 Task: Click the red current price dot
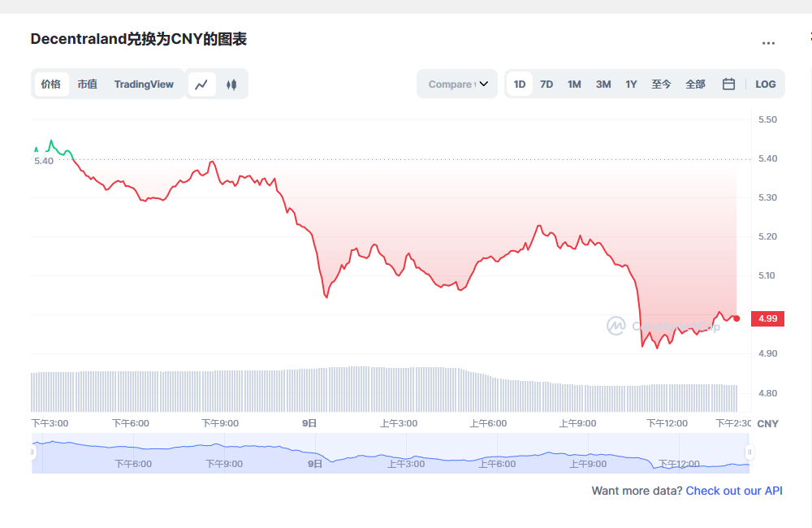coord(736,318)
